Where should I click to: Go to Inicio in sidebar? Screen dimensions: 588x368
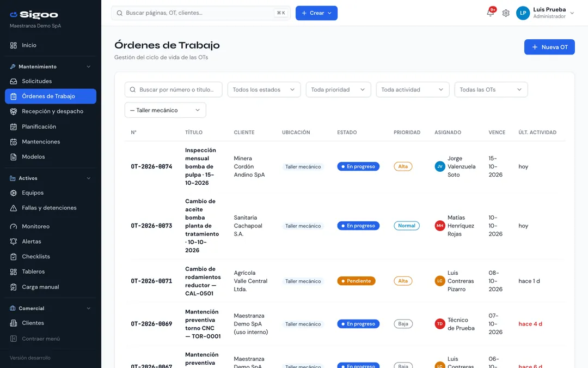pos(51,45)
